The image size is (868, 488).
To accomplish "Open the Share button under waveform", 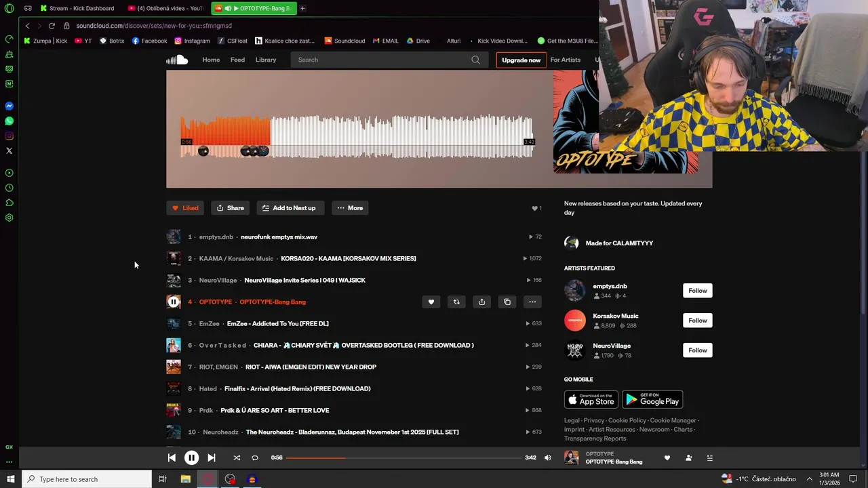I will coord(230,208).
